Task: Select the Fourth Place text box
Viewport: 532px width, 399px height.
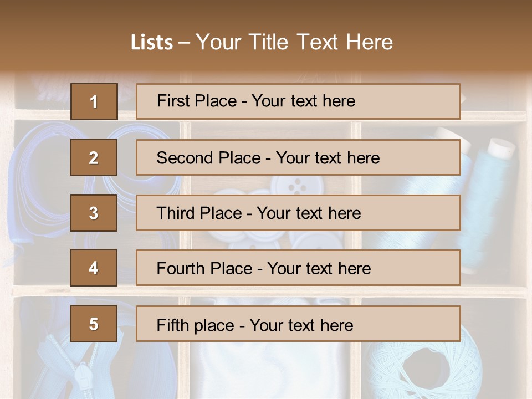Action: [298, 268]
